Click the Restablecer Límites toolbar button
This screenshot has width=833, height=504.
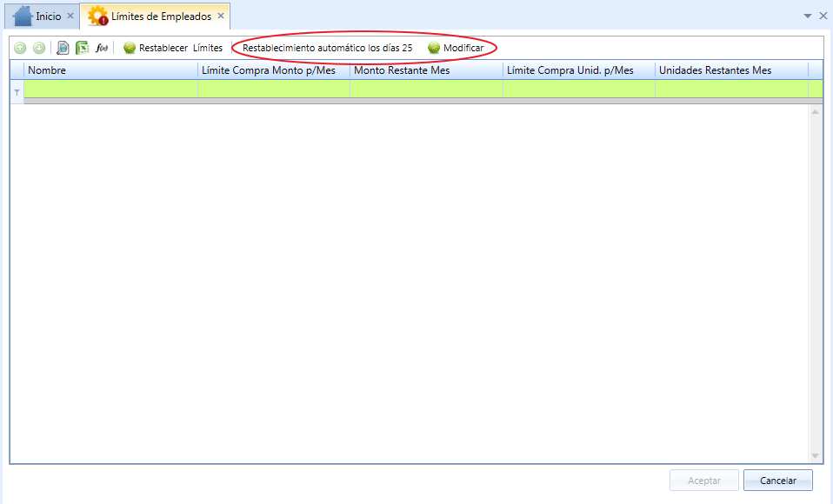tap(173, 48)
